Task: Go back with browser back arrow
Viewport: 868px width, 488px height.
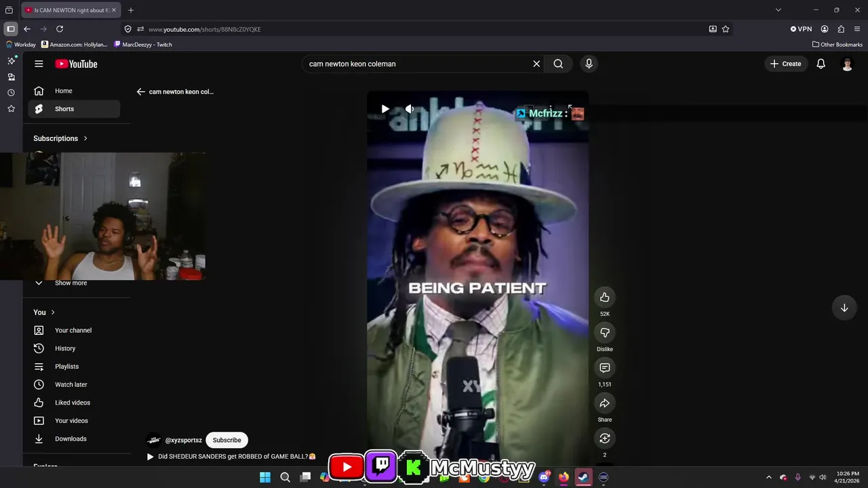Action: [27, 29]
